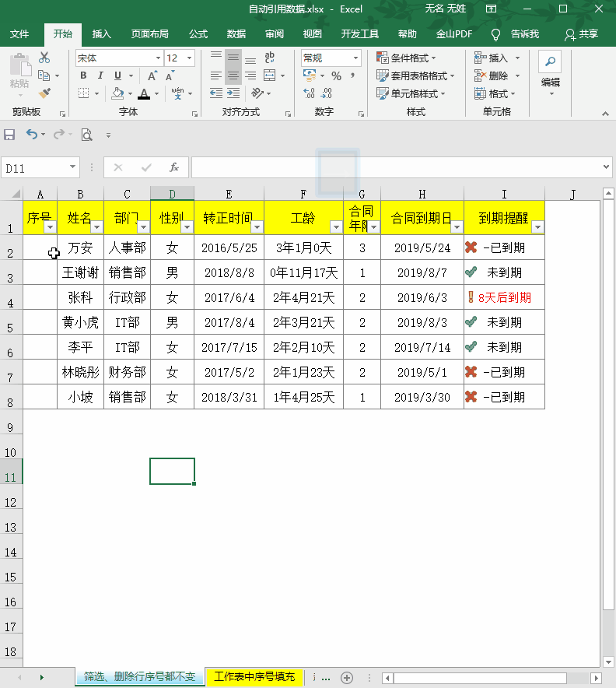
Task: Toggle Italic formatting
Action: (100, 75)
